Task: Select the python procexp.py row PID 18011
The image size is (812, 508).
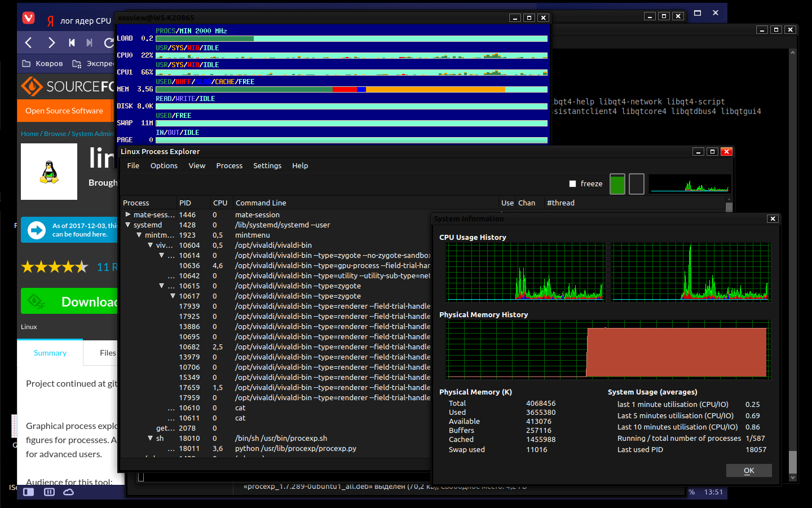Action: click(276, 448)
